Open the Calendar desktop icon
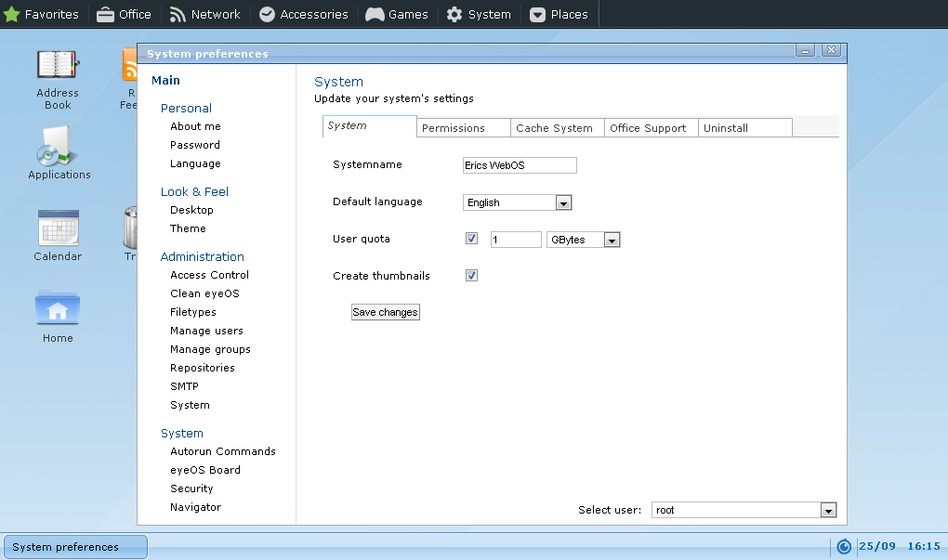This screenshot has height=560, width=948. pyautogui.click(x=58, y=235)
